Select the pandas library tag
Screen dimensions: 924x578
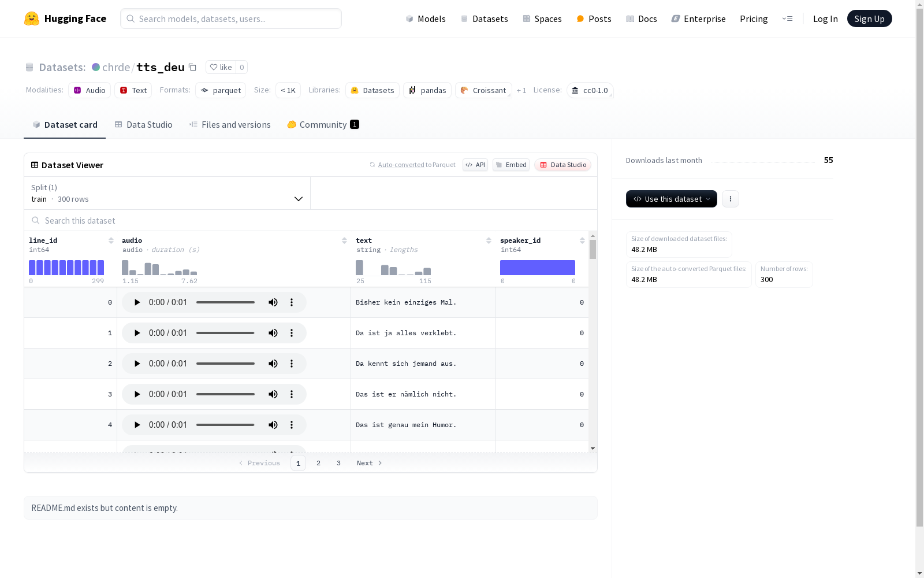tap(427, 90)
